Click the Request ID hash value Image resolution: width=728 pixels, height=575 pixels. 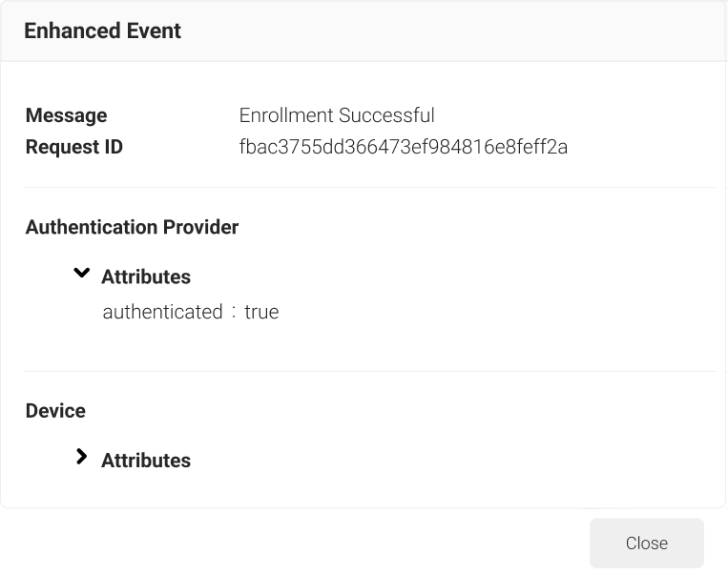point(403,147)
